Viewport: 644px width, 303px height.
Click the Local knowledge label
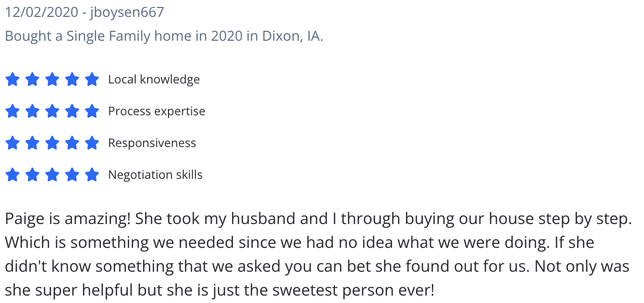(154, 79)
